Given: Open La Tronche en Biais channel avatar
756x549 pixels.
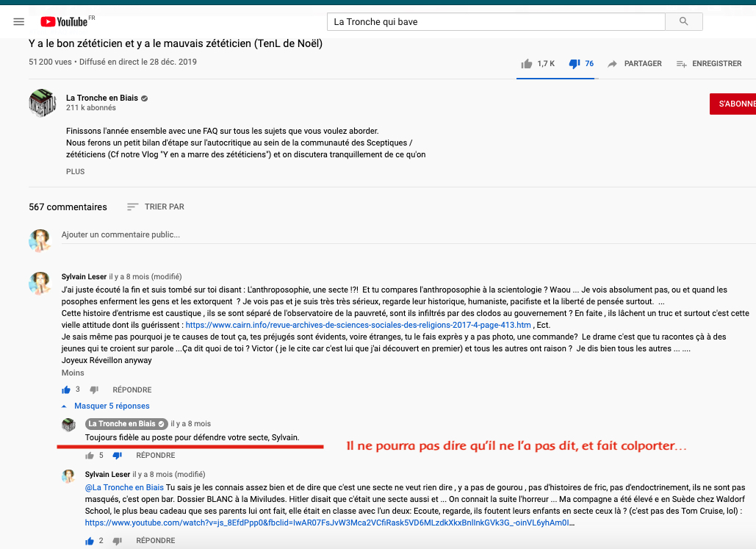Looking at the screenshot, I should (41, 102).
